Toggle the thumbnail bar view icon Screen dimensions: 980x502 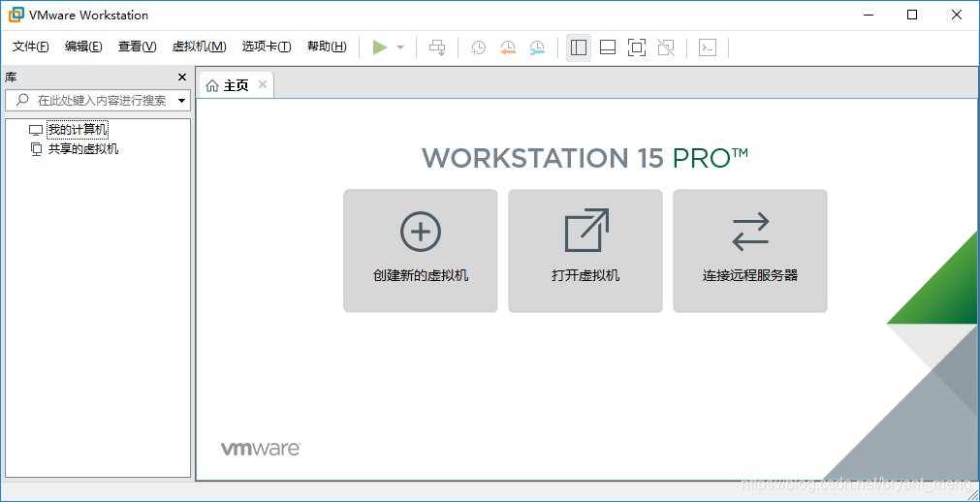tap(608, 47)
